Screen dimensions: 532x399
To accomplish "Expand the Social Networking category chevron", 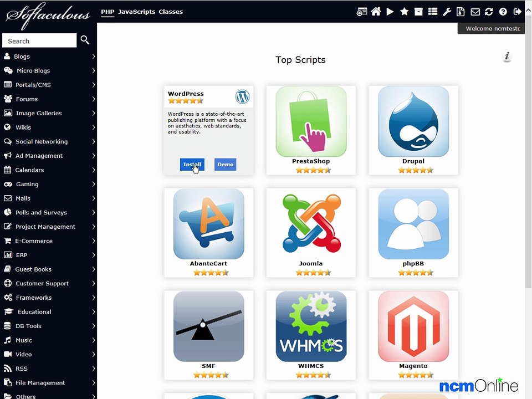I will [x=93, y=141].
